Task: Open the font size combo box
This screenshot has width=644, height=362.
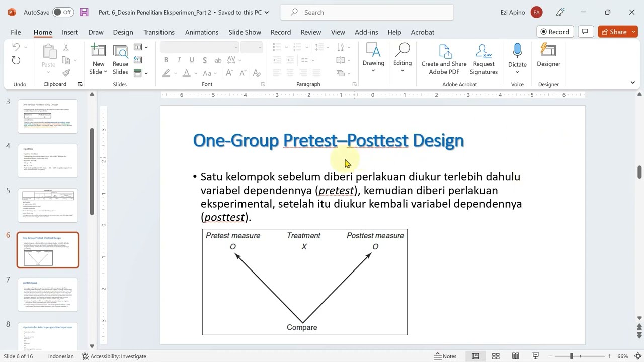Action: [x=252, y=47]
